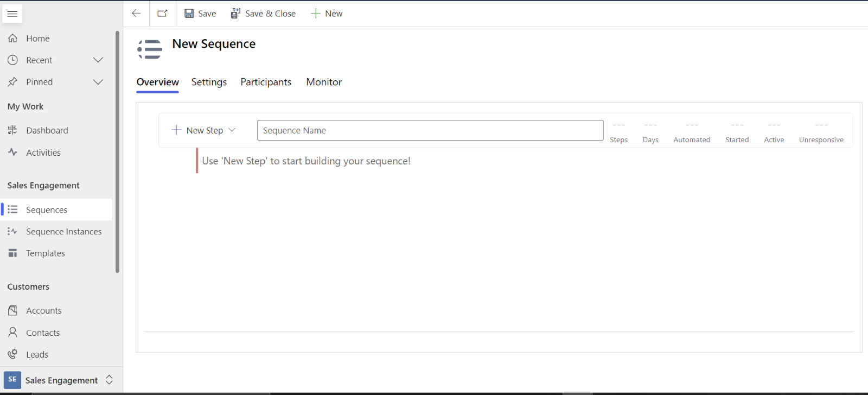Screen dimensions: 868x395
Task: Click Save & Close button label
Action: (x=270, y=14)
